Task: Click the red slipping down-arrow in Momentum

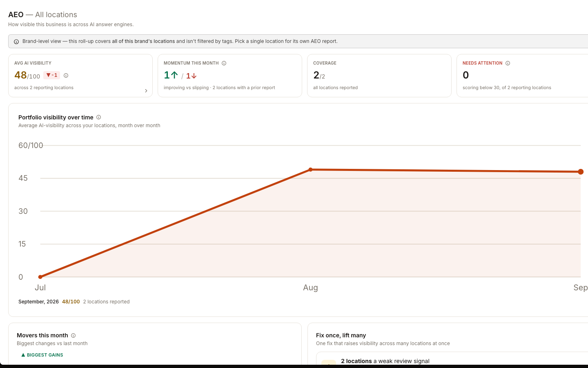Action: 194,76
